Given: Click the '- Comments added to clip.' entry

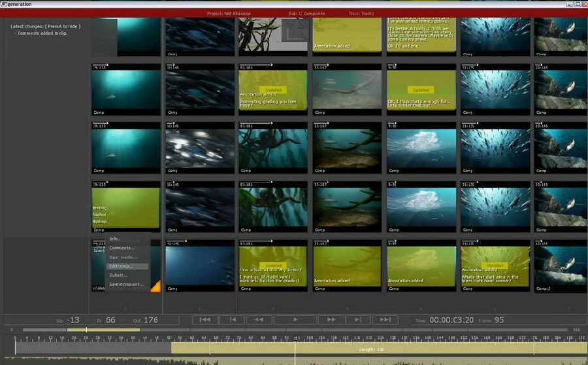Looking at the screenshot, I should click(x=41, y=33).
